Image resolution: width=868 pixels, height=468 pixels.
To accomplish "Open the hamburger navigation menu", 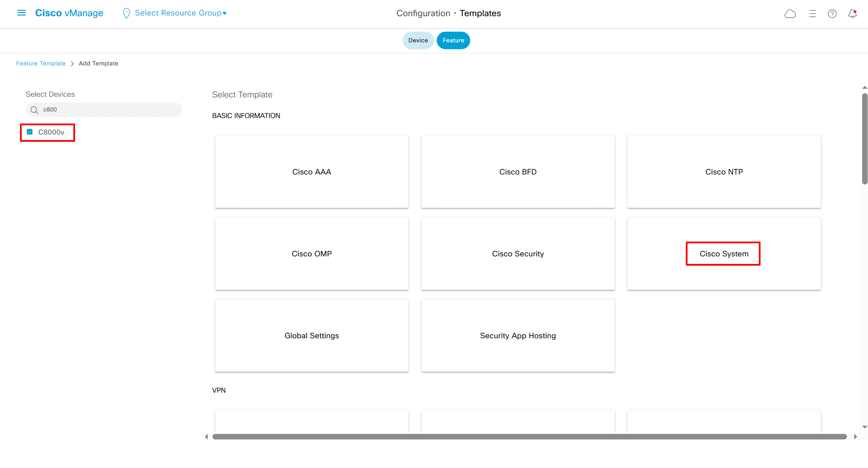I will pos(21,13).
